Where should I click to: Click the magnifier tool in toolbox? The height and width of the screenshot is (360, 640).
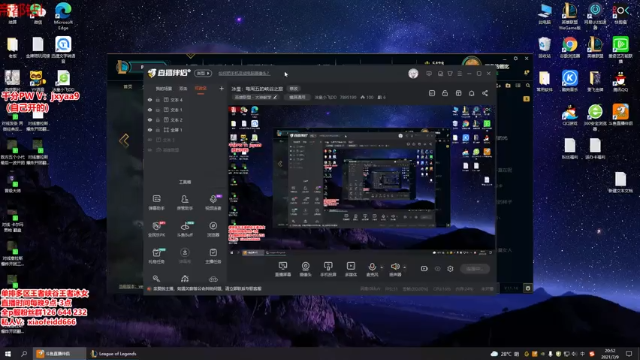click(x=156, y=279)
